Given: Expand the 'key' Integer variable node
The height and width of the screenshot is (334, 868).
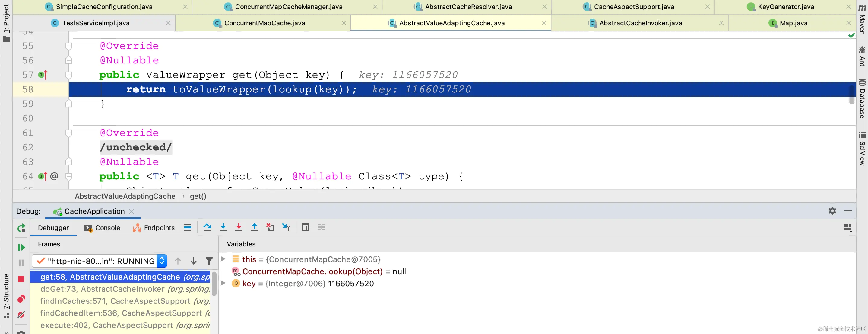Looking at the screenshot, I should click(x=223, y=283).
